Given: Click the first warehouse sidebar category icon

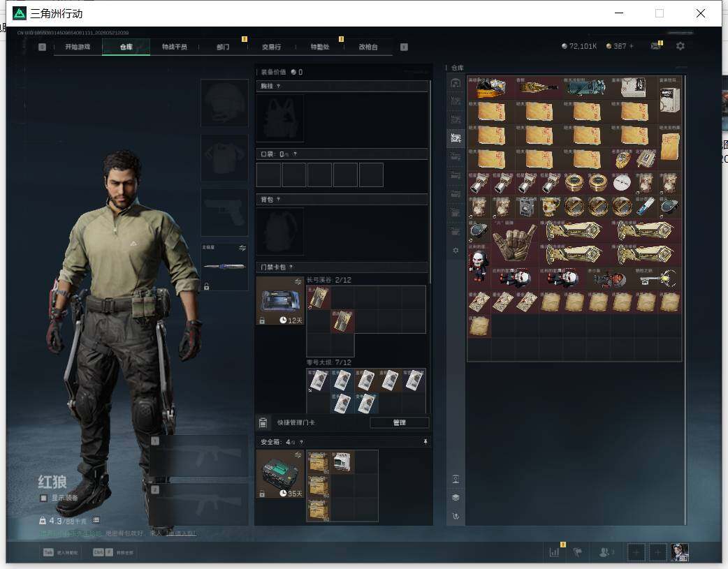Looking at the screenshot, I should click(456, 82).
